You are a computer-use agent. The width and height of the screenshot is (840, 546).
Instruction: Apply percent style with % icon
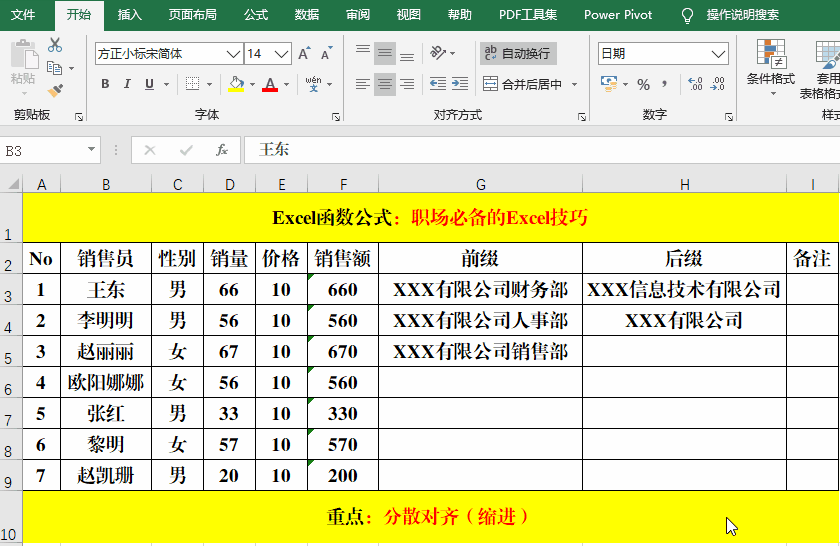[643, 84]
